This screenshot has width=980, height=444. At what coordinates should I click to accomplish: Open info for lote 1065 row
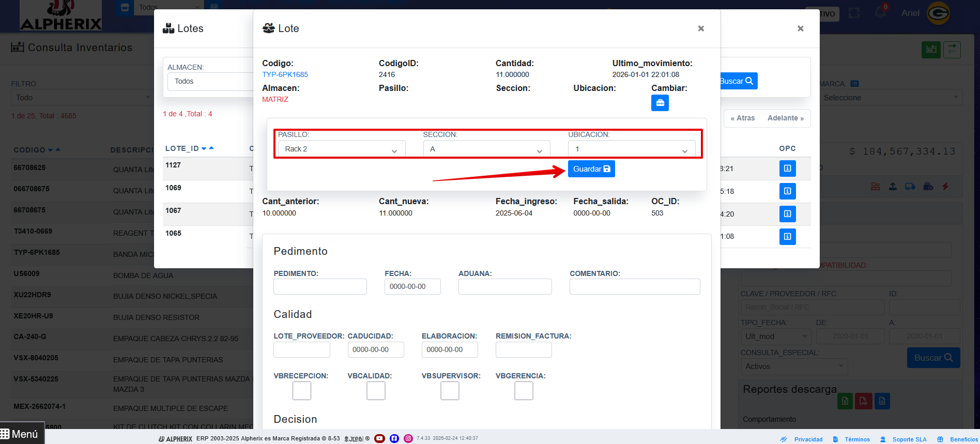point(787,237)
